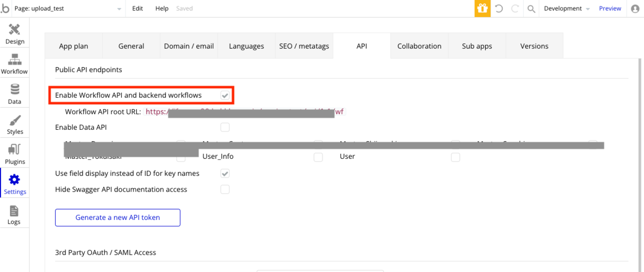Toggle Use field display instead of ID checkbox
The height and width of the screenshot is (272, 644).
[225, 174]
